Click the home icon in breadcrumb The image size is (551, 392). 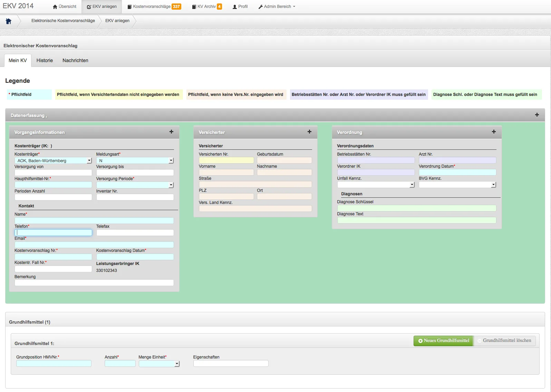(x=9, y=21)
